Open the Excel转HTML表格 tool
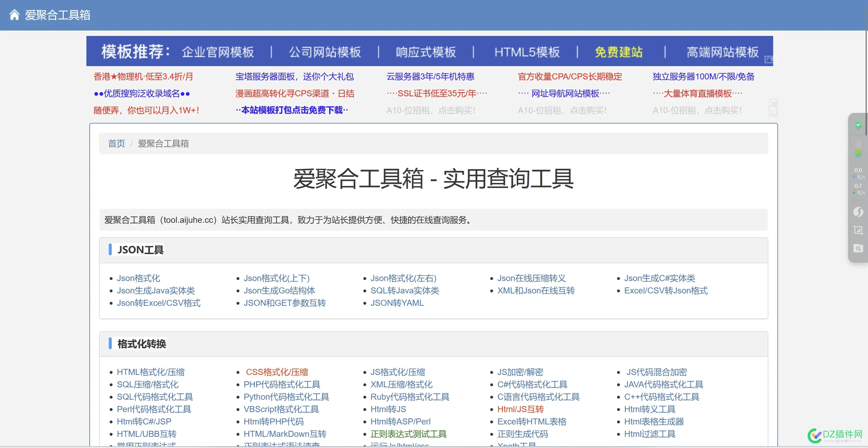This screenshot has height=448, width=868. tap(532, 422)
